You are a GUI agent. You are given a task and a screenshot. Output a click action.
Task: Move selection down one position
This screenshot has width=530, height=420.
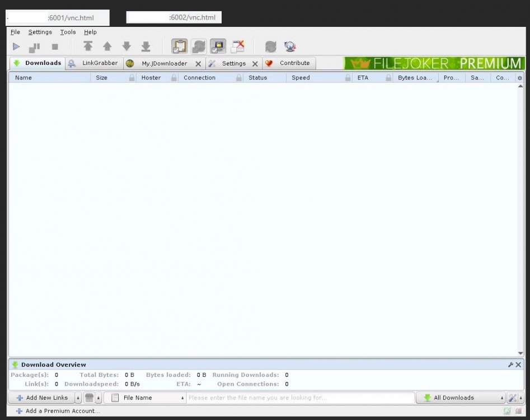[x=126, y=46]
